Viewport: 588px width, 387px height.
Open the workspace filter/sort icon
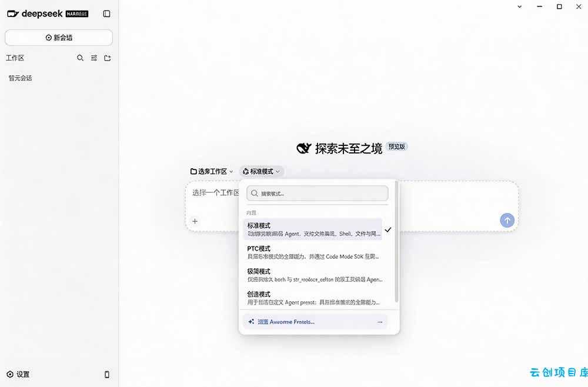93,58
